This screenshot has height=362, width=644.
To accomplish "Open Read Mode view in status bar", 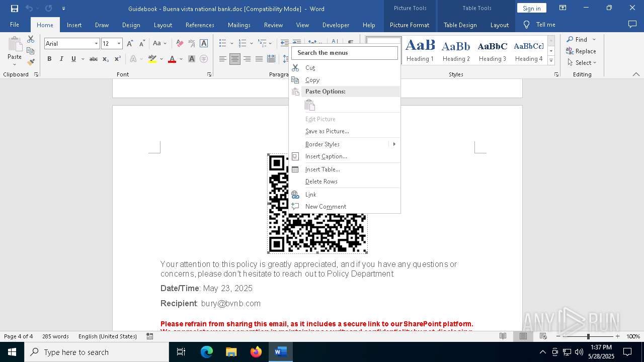I will [503, 336].
